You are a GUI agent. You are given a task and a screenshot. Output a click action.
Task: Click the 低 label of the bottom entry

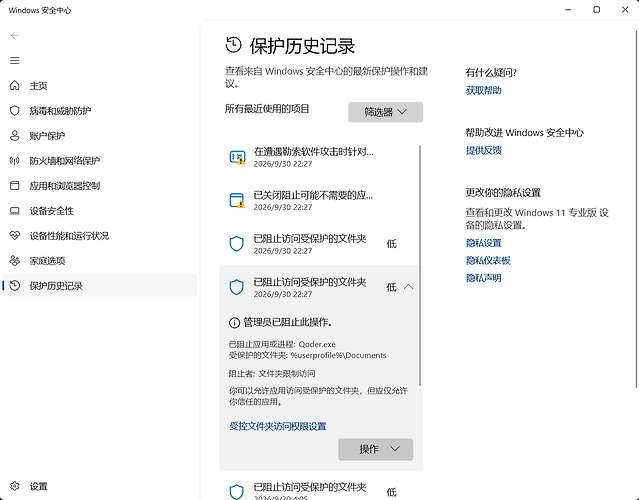pos(391,492)
